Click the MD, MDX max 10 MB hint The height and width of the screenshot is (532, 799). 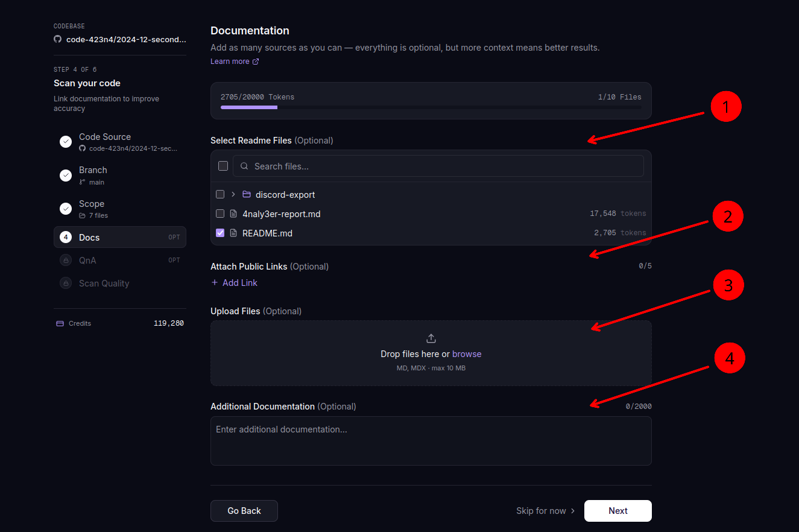[431, 368]
